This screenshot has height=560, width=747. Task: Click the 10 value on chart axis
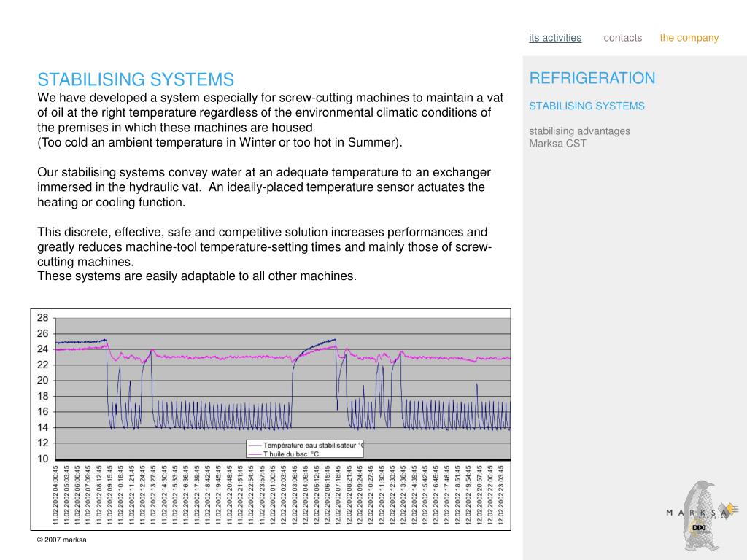(x=43, y=459)
